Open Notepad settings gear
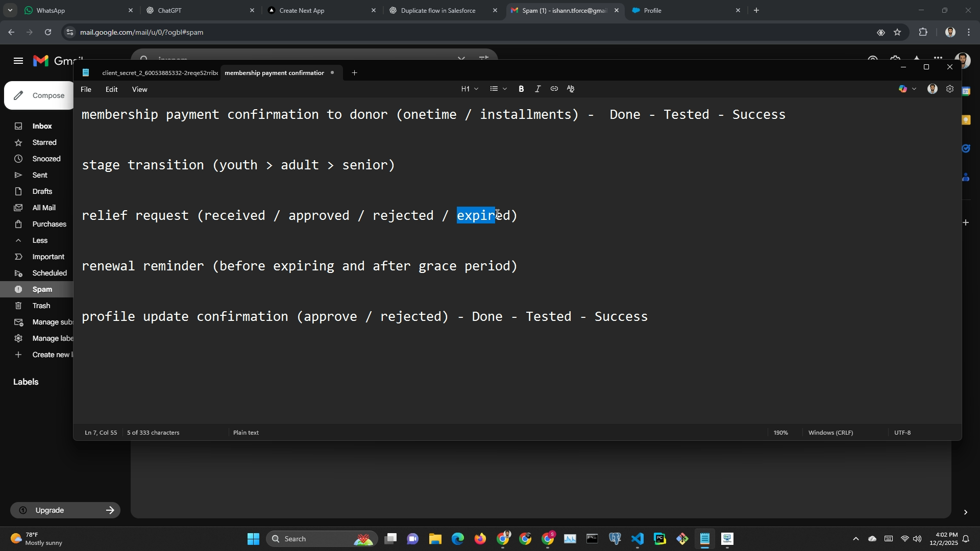Viewport: 980px width, 551px height. [949, 89]
